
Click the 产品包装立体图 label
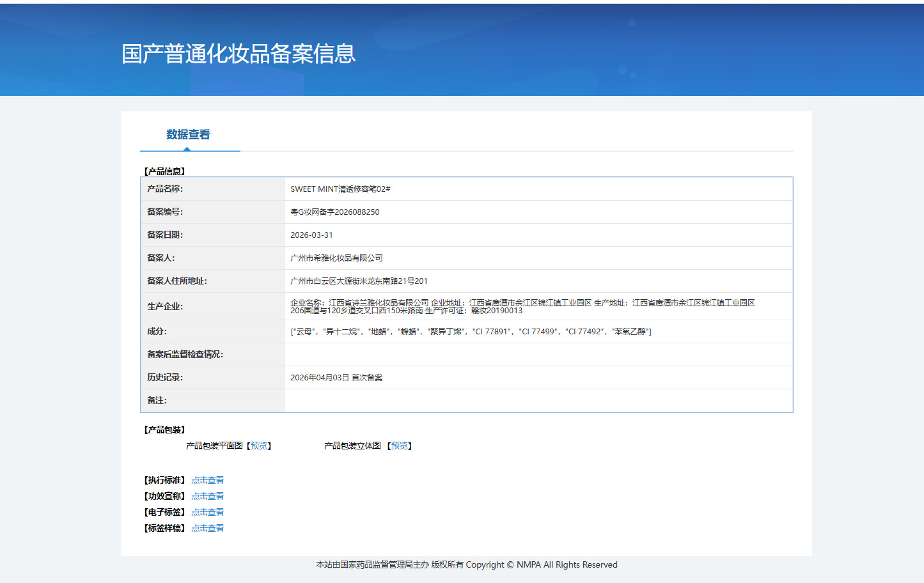[352, 446]
